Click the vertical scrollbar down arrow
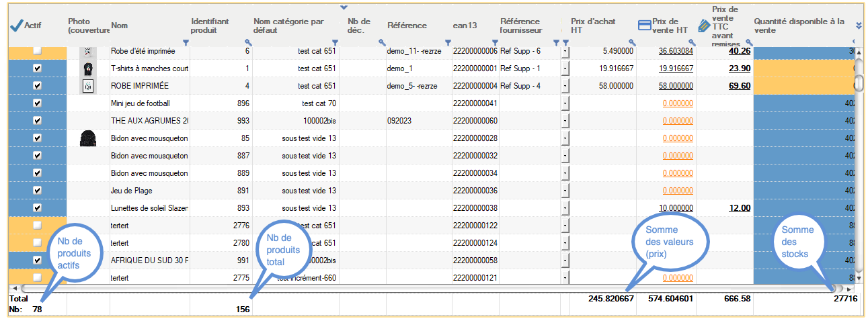The image size is (868, 331). pos(859,277)
